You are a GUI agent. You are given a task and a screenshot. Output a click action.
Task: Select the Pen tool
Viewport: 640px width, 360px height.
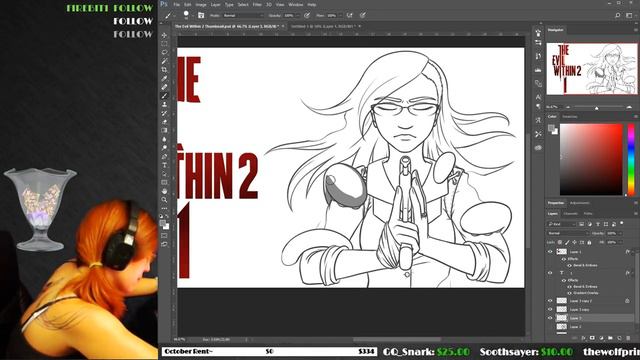[164, 156]
